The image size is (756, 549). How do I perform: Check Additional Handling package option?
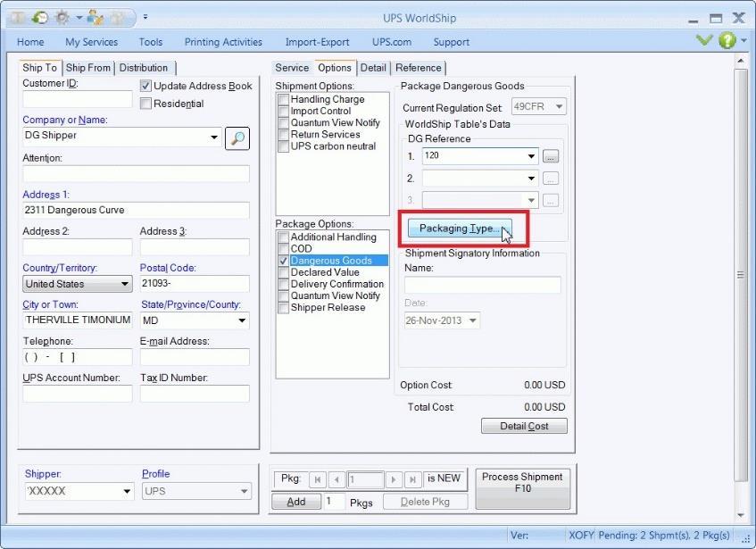tap(284, 237)
